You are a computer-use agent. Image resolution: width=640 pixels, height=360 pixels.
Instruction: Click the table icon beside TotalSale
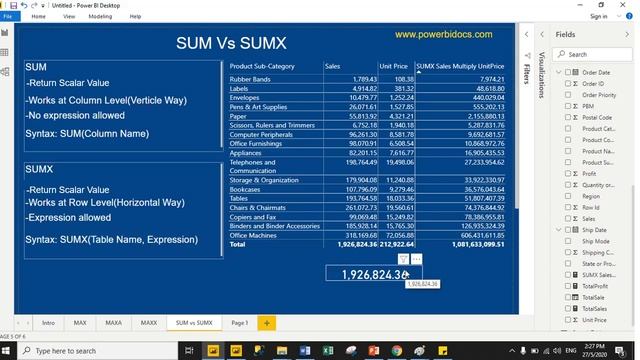pyautogui.click(x=575, y=298)
